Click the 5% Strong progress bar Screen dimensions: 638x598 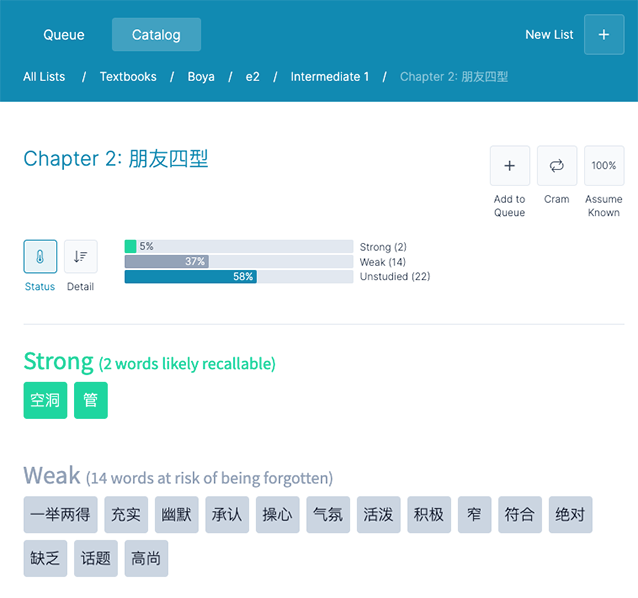[x=239, y=247]
